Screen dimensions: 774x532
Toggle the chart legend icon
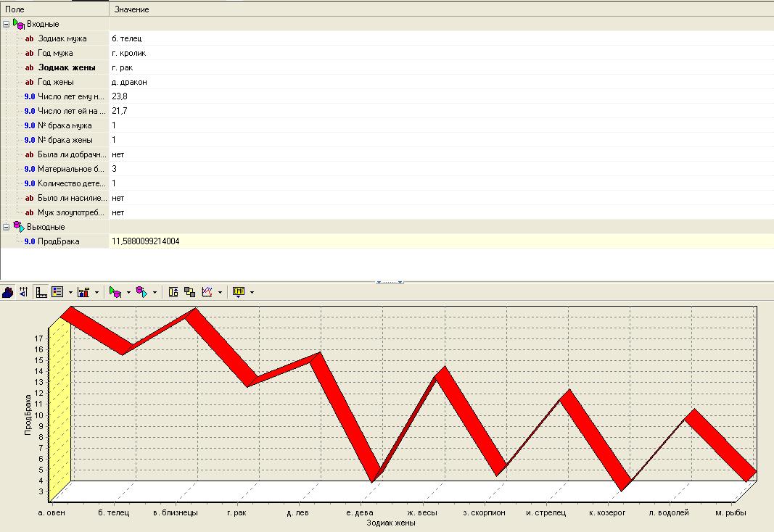click(x=58, y=292)
